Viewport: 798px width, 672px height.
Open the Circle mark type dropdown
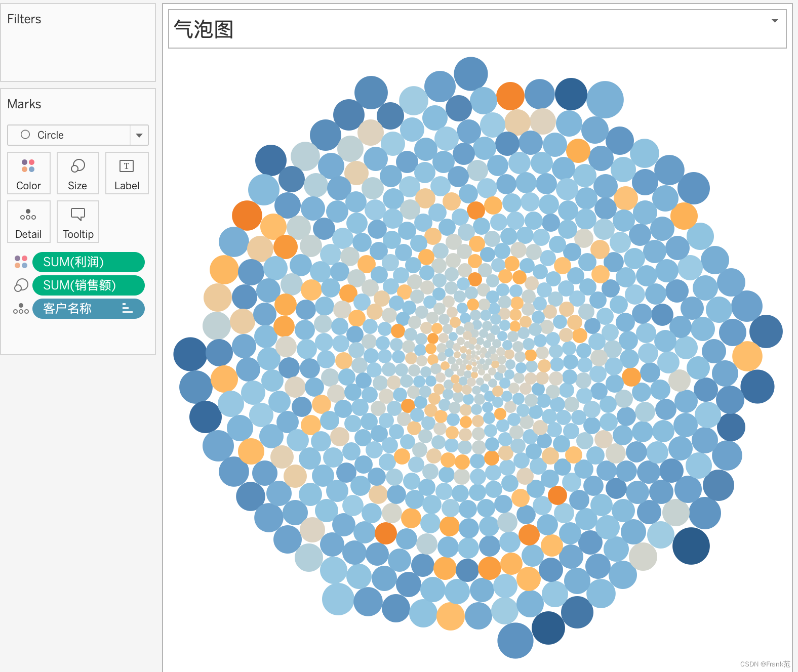point(78,135)
